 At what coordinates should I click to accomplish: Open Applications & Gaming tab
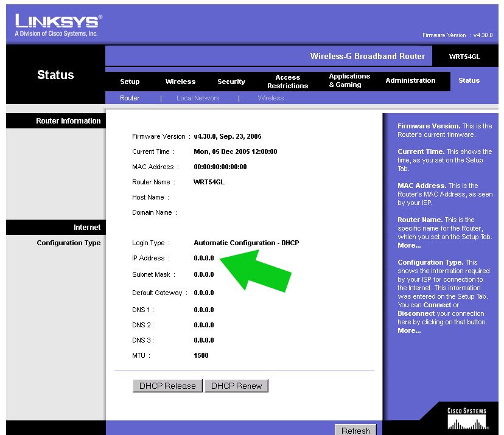(x=349, y=80)
